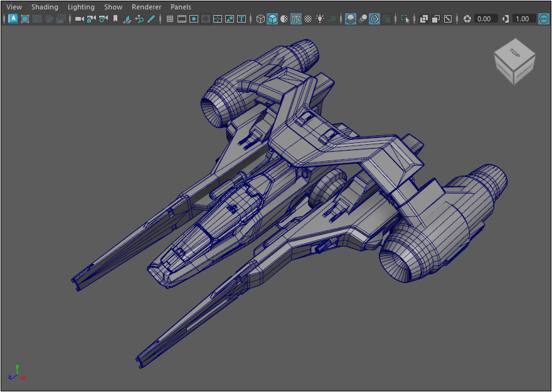Click the Select Camera icon
The width and height of the screenshot is (552, 392).
coord(79,19)
